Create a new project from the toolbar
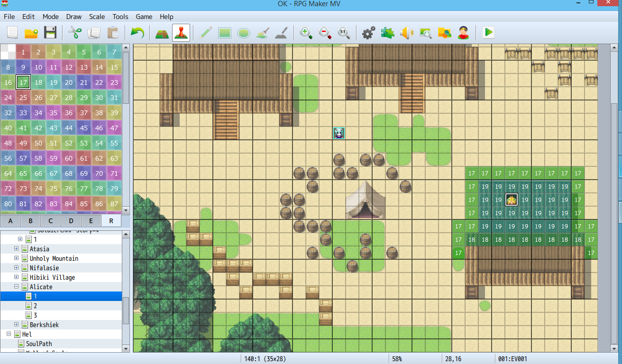This screenshot has height=364, width=622. coord(12,33)
